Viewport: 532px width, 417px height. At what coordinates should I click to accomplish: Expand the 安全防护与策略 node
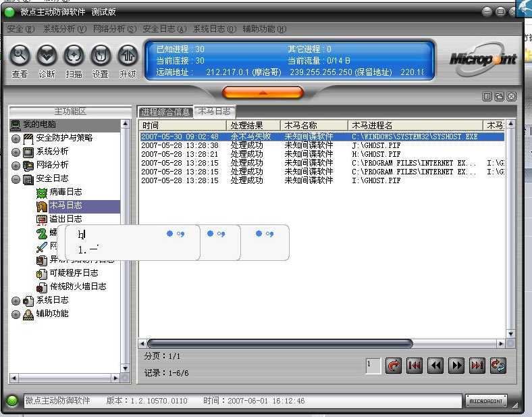point(16,139)
